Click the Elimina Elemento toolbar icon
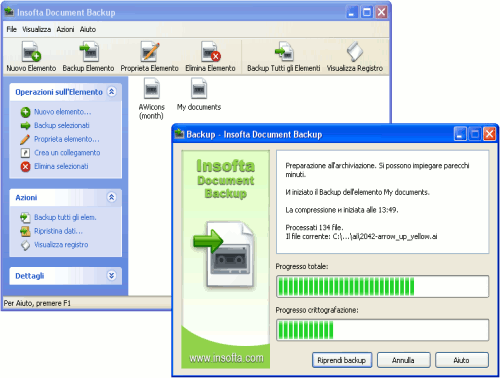The image size is (500, 378). 210,56
